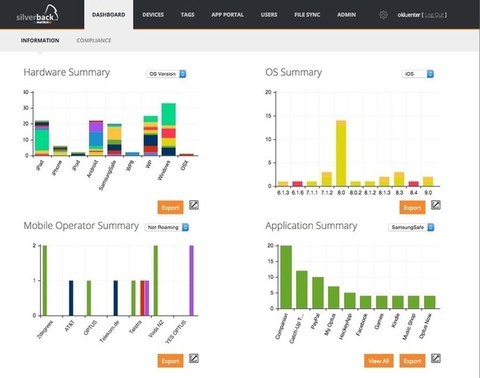480x378 pixels.
Task: Switch to the Devices tab
Action: (x=153, y=15)
